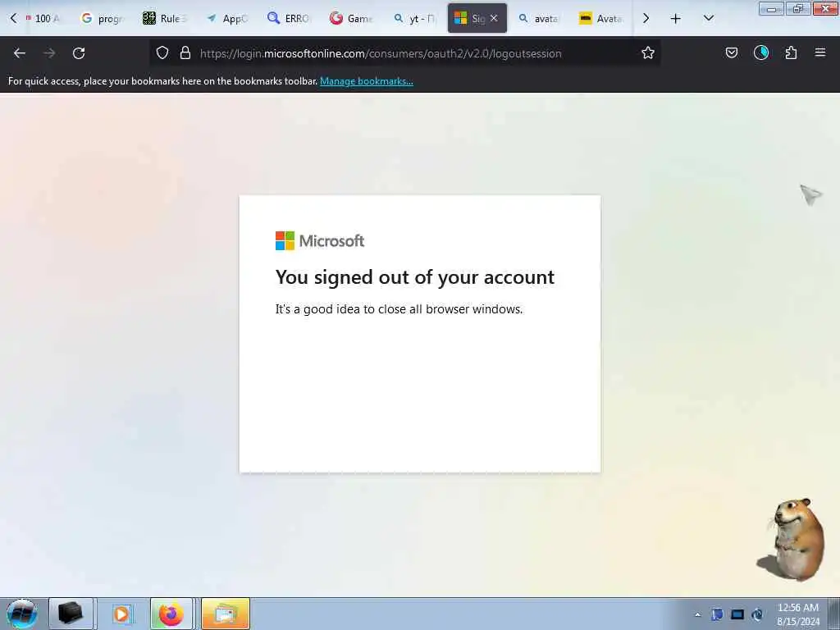Select Firefox in the taskbar
840x630 pixels.
[171, 614]
